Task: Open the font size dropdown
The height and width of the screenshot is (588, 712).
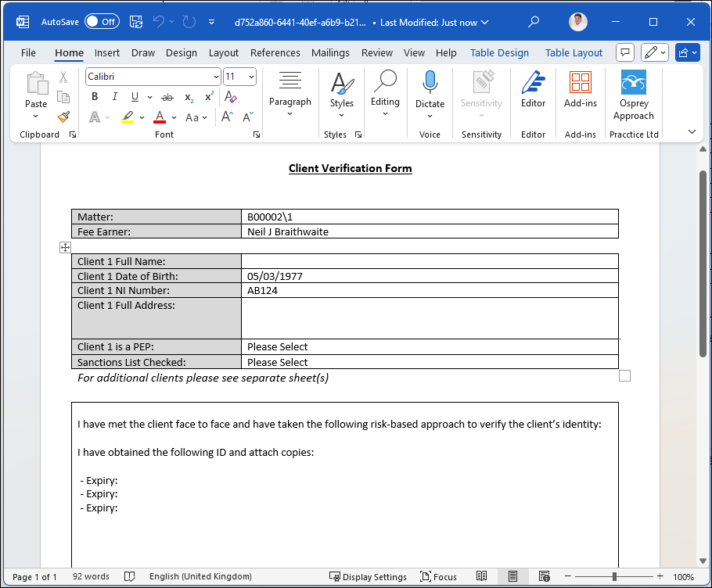Action: pyautogui.click(x=251, y=77)
